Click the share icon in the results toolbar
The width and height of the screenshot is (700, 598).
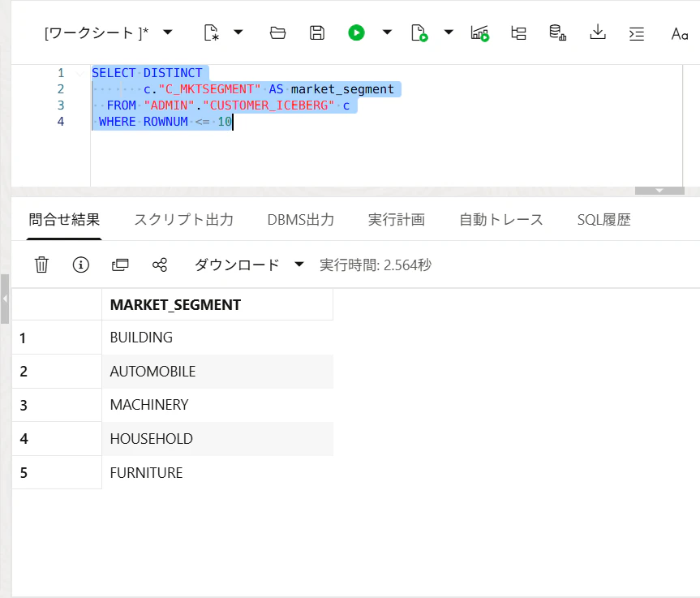point(159,265)
